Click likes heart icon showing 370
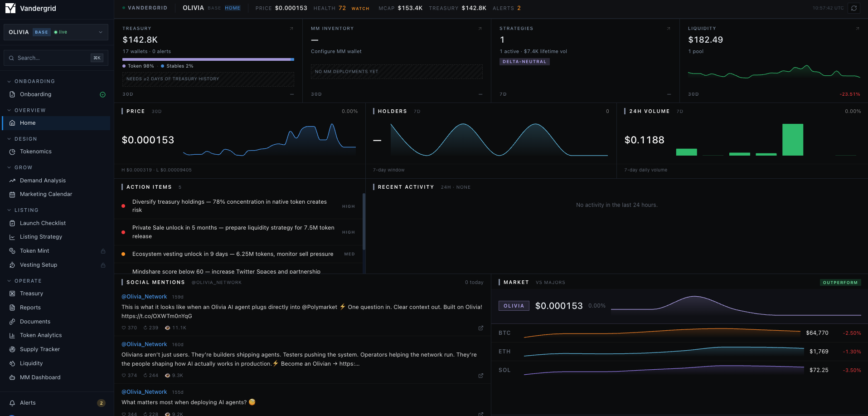The width and height of the screenshot is (868, 416). (x=124, y=328)
